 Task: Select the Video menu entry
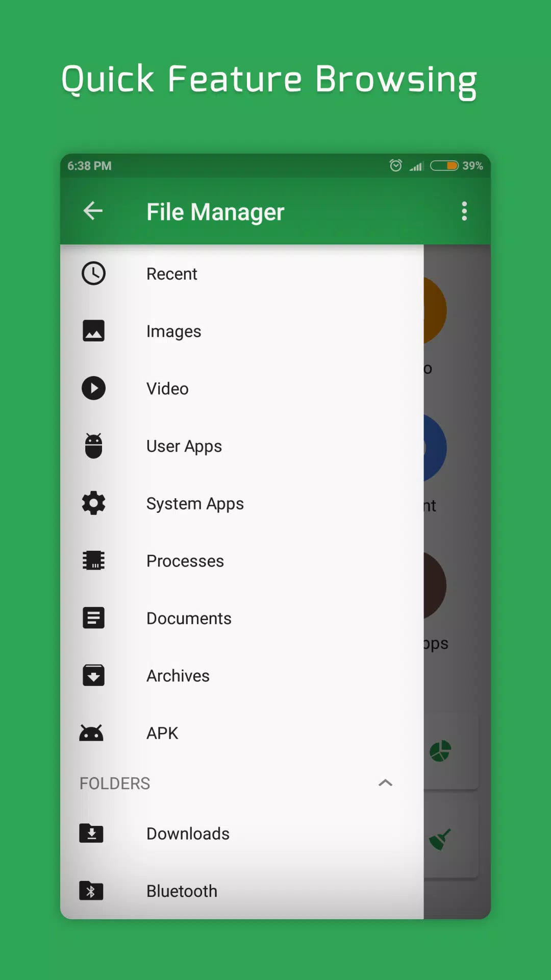[x=242, y=388]
